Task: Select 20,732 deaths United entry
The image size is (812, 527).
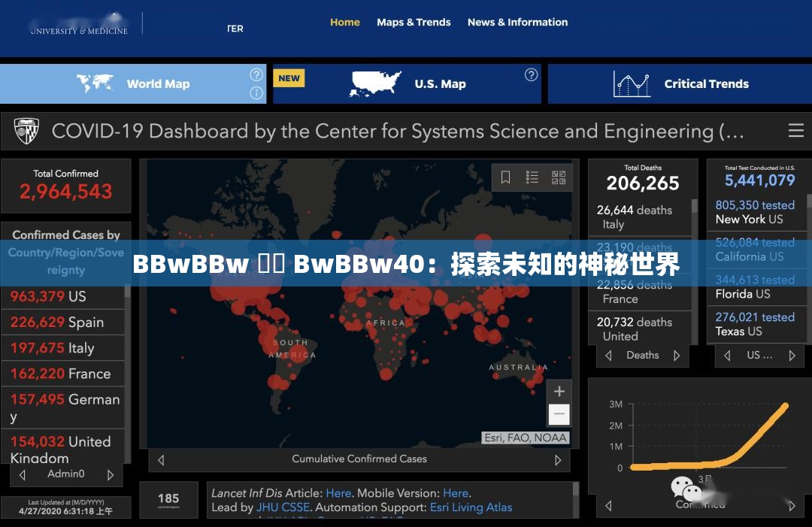Action: [640, 329]
